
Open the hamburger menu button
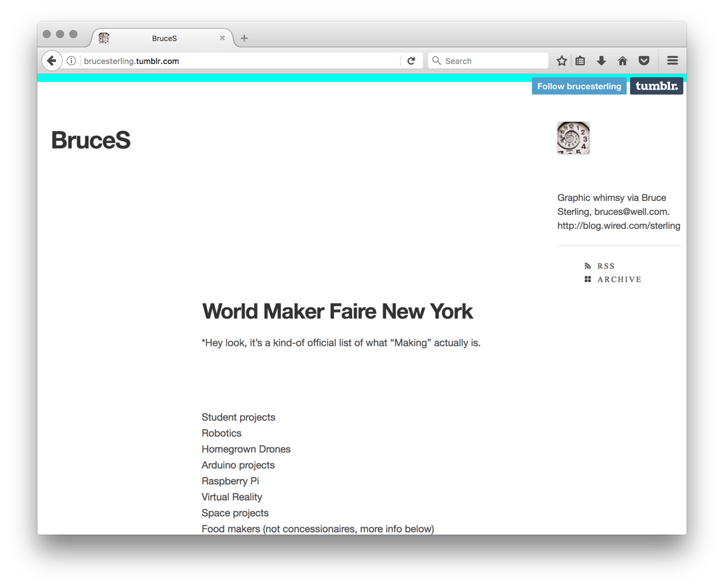672,61
